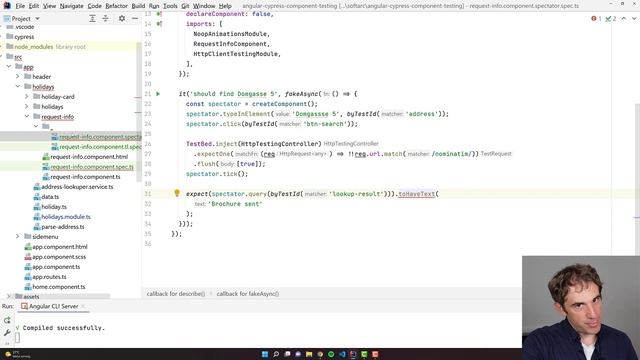Viewport: 640px width, 360px height.
Task: Click the 'Brochure sent' string in code
Action: click(x=235, y=204)
